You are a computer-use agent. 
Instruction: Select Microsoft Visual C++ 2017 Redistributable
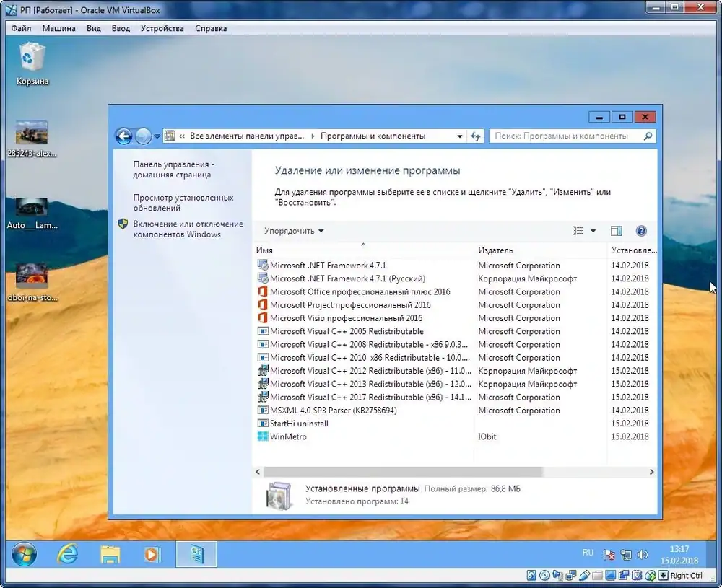pyautogui.click(x=370, y=398)
